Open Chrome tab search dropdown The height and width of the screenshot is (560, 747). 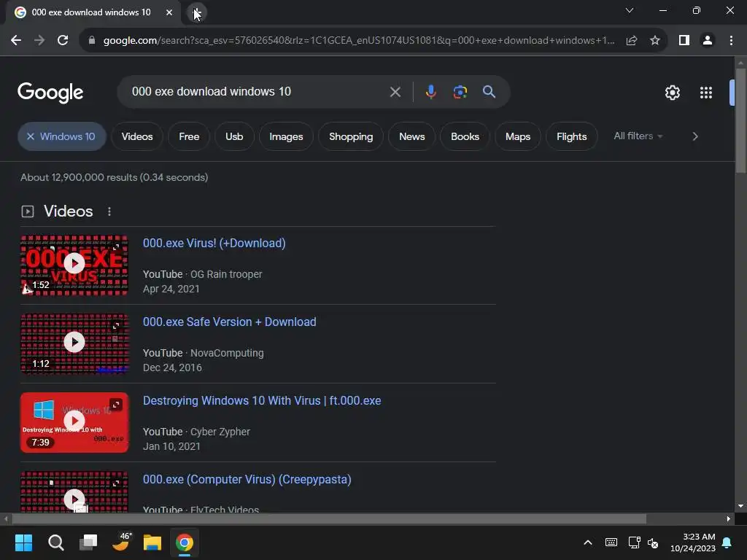point(630,10)
